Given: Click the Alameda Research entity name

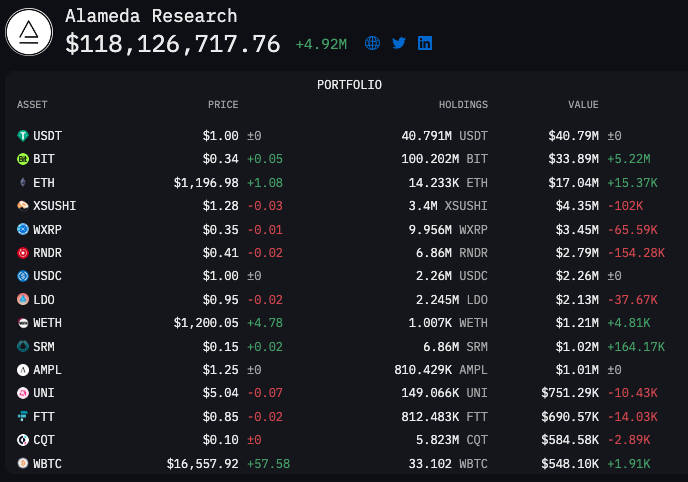Looking at the screenshot, I should [151, 16].
